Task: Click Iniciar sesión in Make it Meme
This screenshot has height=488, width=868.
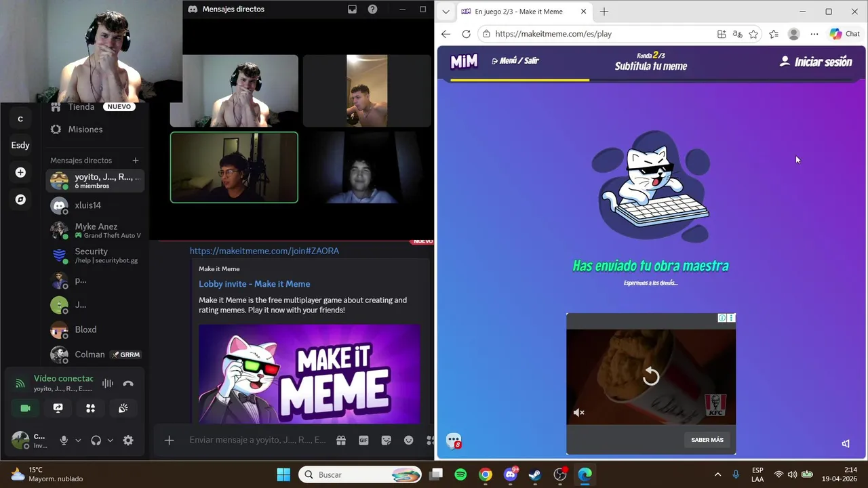Action: [816, 62]
